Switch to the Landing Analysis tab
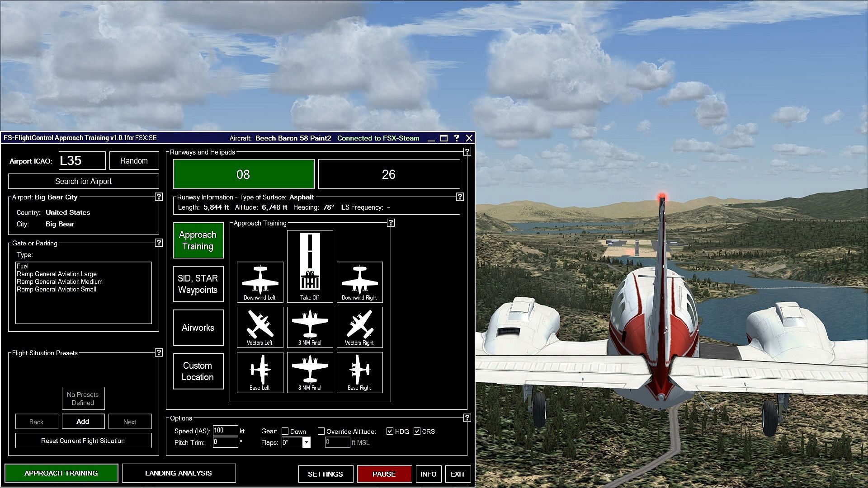 [179, 473]
